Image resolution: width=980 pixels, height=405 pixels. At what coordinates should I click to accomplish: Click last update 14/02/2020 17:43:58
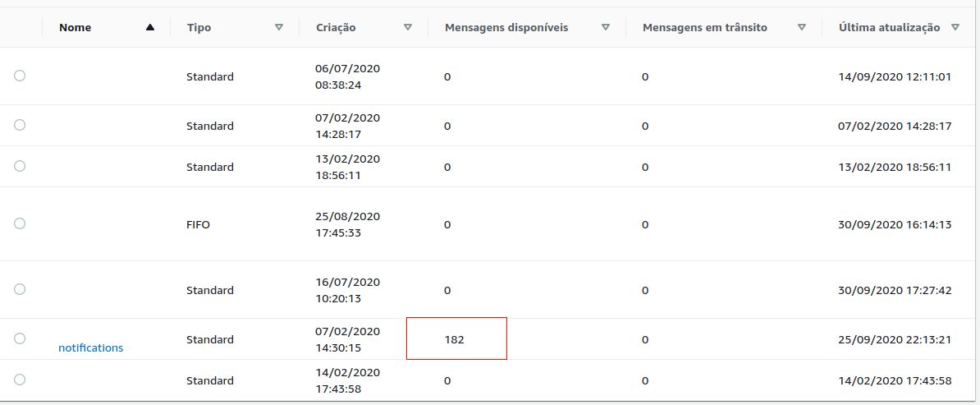point(895,380)
